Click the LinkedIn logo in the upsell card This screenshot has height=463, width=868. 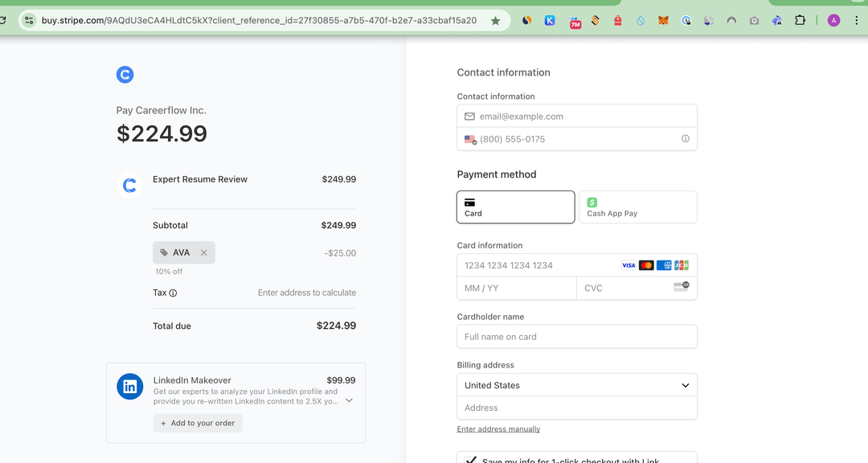[x=129, y=387]
